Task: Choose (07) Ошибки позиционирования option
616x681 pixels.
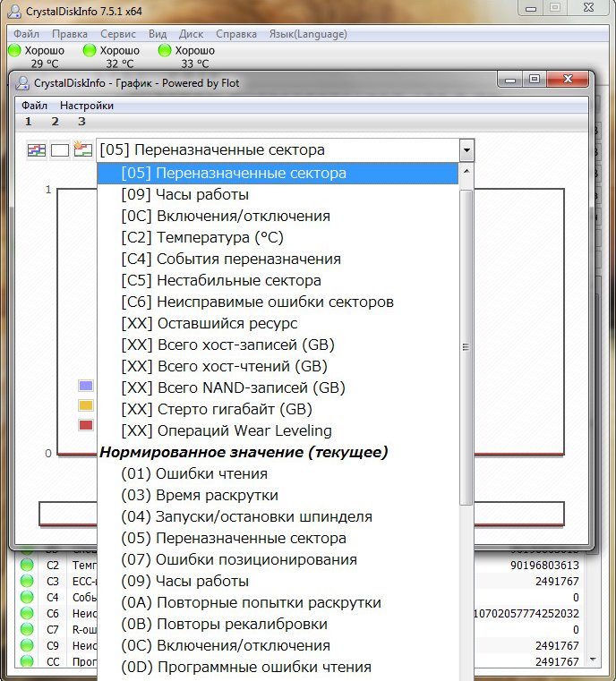Action: [x=278, y=560]
